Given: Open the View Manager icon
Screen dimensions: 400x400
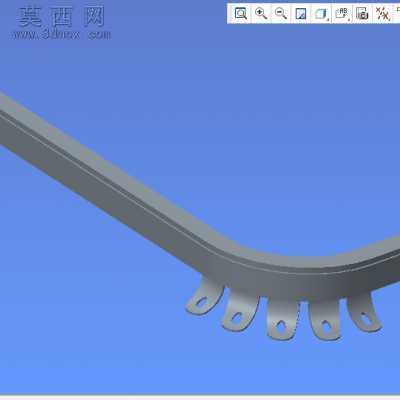Looking at the screenshot, I should [x=362, y=14].
